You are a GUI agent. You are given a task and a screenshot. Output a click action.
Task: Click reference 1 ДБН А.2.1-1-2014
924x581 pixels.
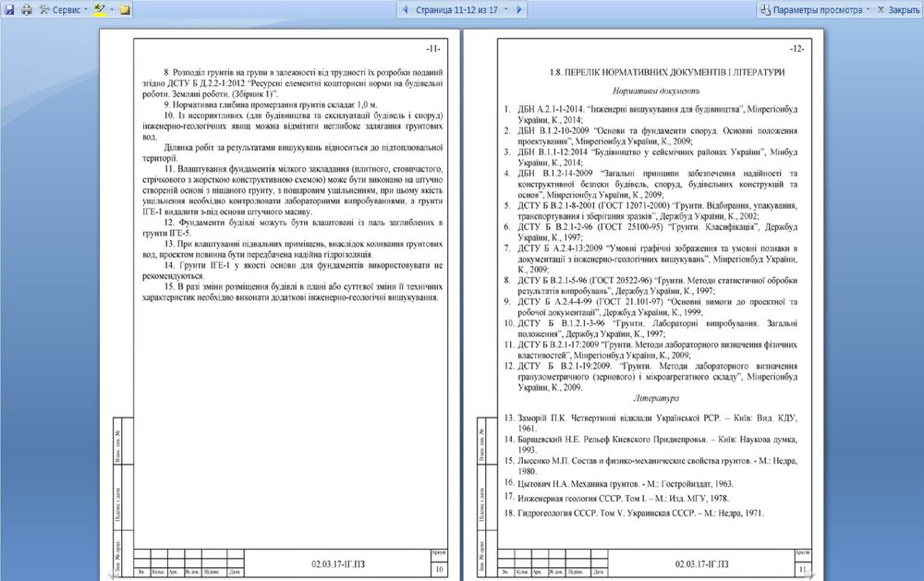click(650, 115)
